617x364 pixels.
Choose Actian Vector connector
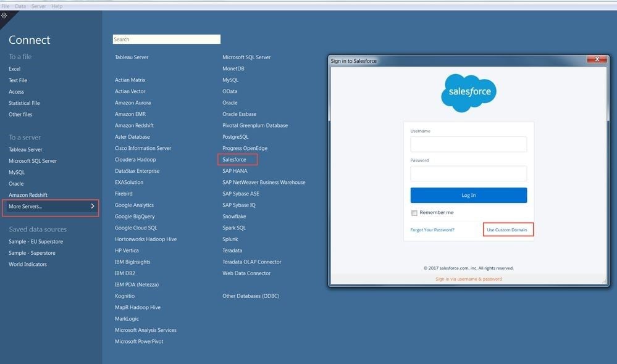pos(130,91)
